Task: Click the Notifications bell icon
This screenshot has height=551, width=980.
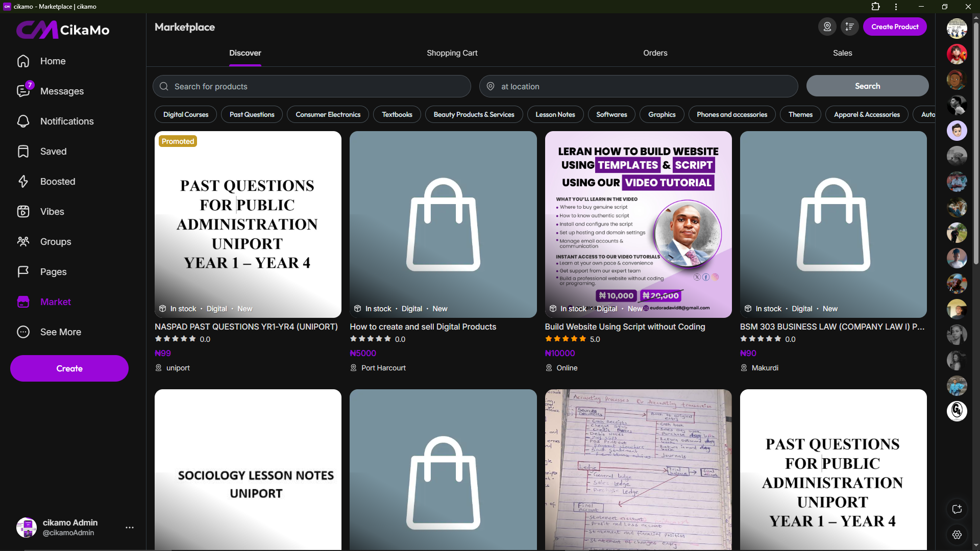Action: click(x=23, y=121)
